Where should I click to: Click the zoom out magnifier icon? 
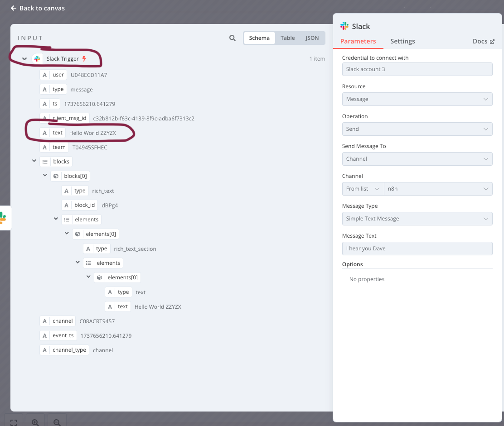tap(57, 422)
